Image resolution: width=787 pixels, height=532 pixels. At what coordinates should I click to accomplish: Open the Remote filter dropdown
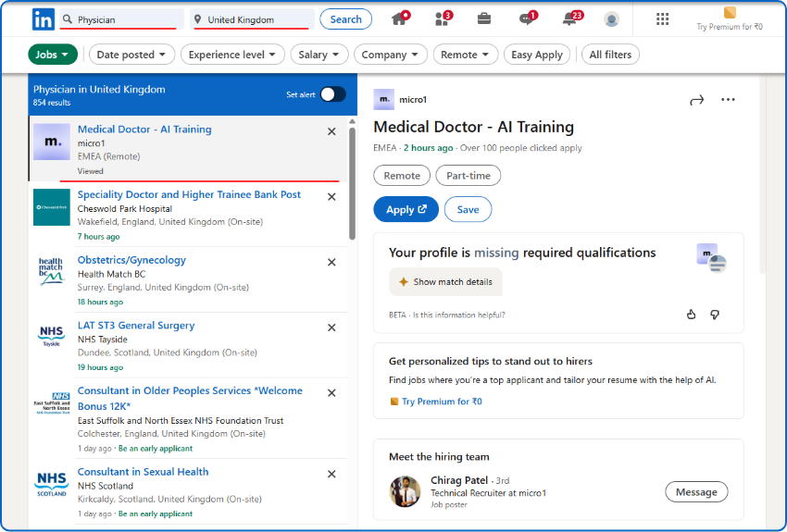click(466, 55)
